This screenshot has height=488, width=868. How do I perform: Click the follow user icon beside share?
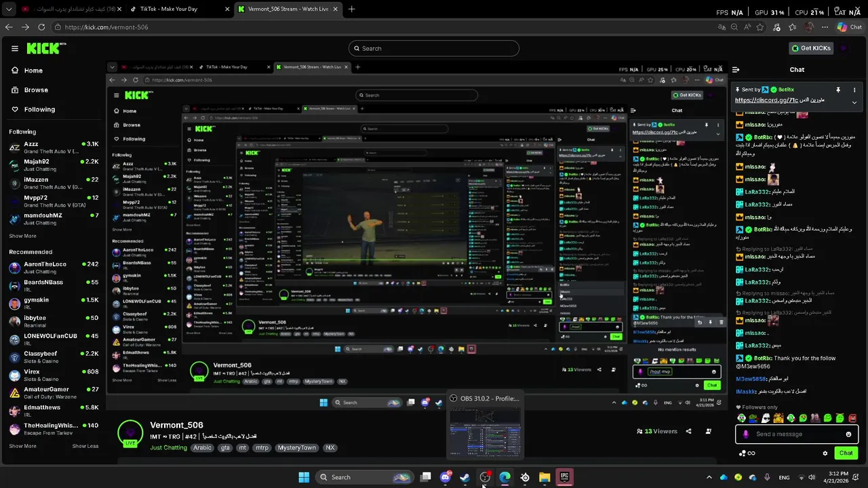[x=709, y=431]
